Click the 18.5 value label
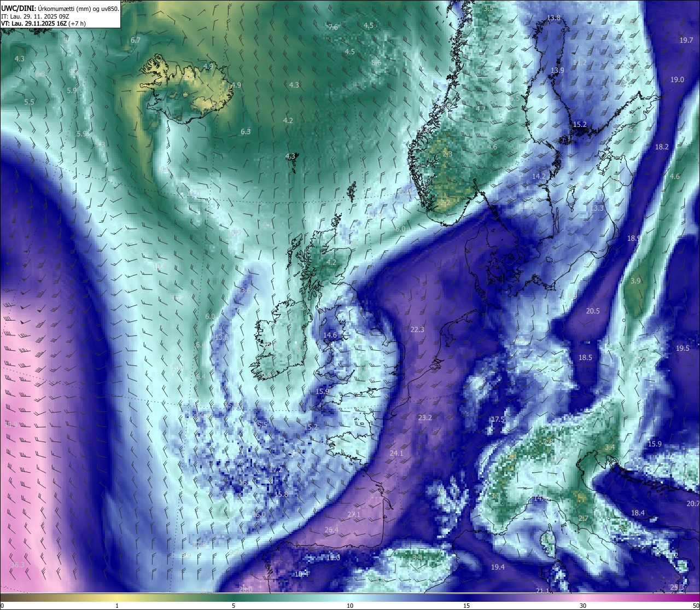 [x=585, y=357]
